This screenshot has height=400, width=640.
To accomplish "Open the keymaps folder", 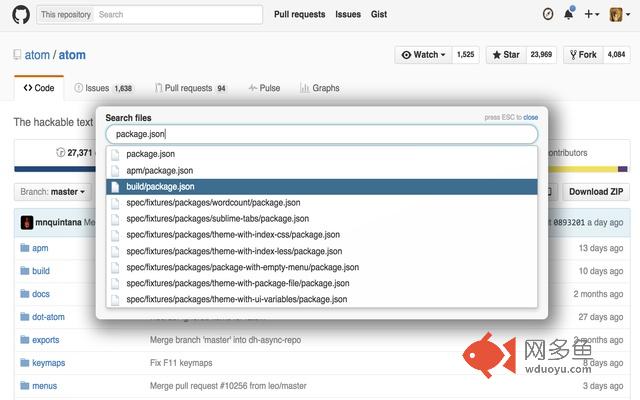I will pos(49,363).
